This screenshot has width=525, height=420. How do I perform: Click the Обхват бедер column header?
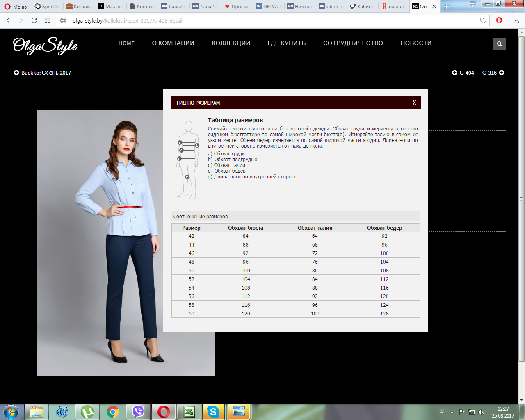click(384, 228)
